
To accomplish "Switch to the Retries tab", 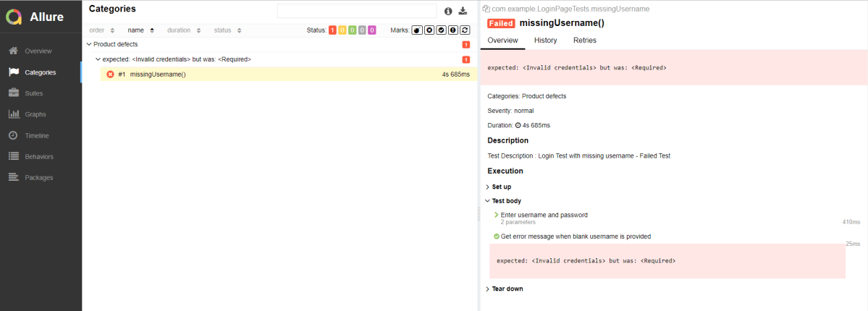I will 584,41.
